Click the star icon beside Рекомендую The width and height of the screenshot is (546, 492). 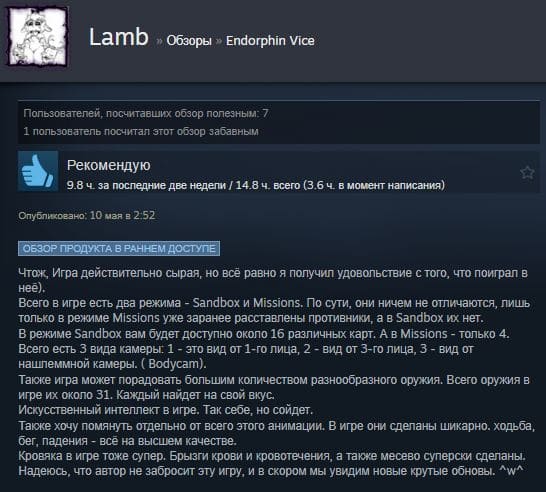click(527, 172)
